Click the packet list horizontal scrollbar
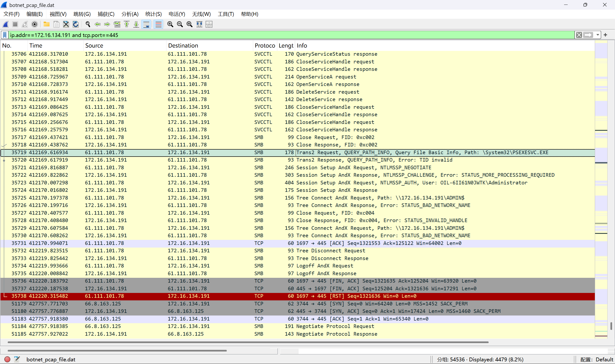Screen dimensions: 615x364 tap(248, 342)
